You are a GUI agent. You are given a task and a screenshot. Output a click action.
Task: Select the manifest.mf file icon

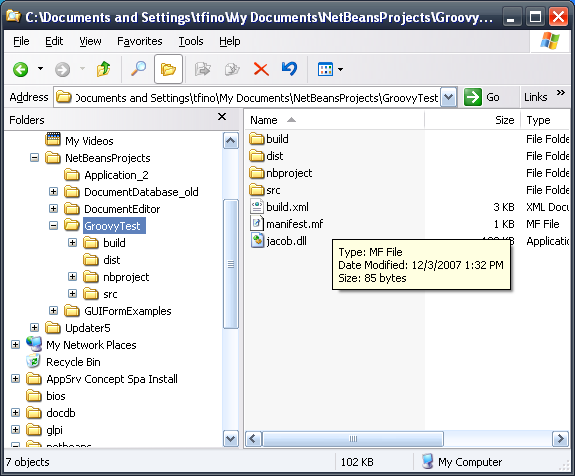(257, 223)
